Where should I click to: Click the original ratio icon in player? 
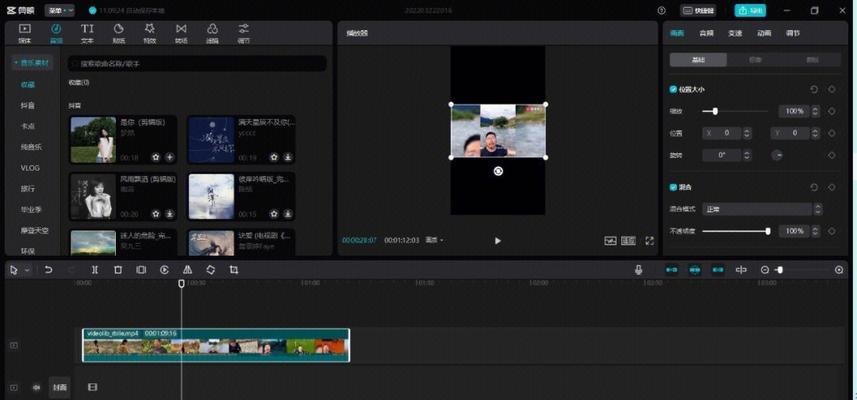pyautogui.click(x=629, y=240)
